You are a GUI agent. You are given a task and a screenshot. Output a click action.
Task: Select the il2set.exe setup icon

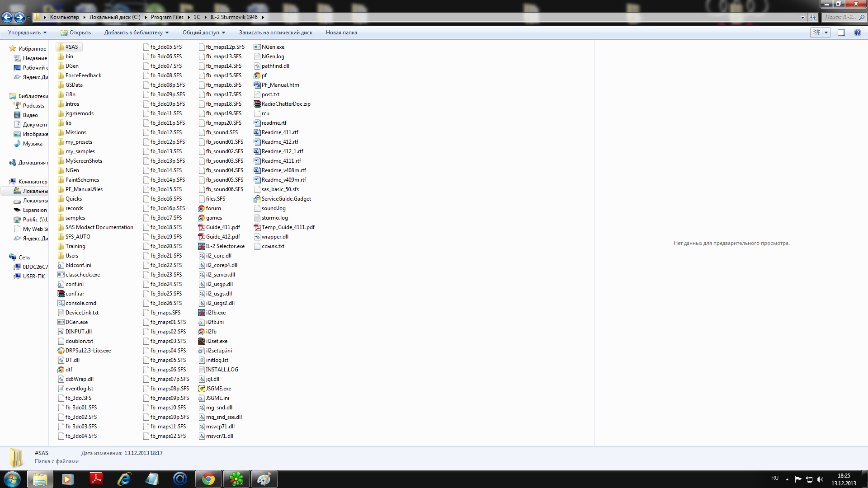[x=202, y=341]
